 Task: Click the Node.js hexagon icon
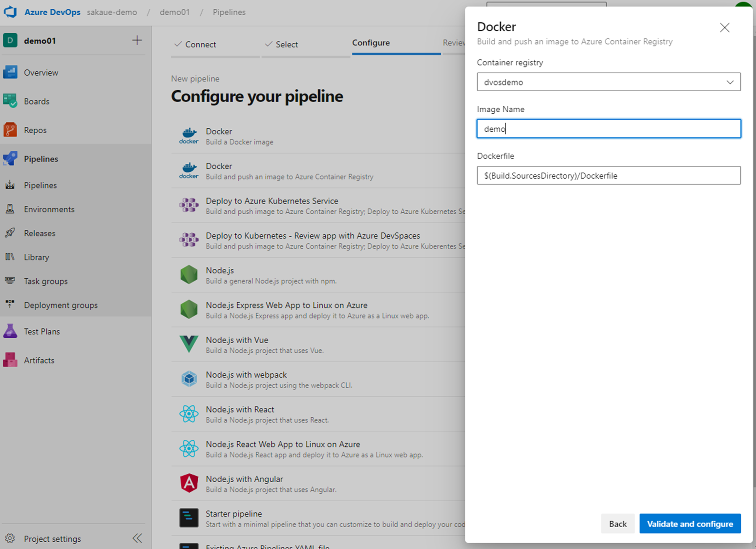click(189, 275)
